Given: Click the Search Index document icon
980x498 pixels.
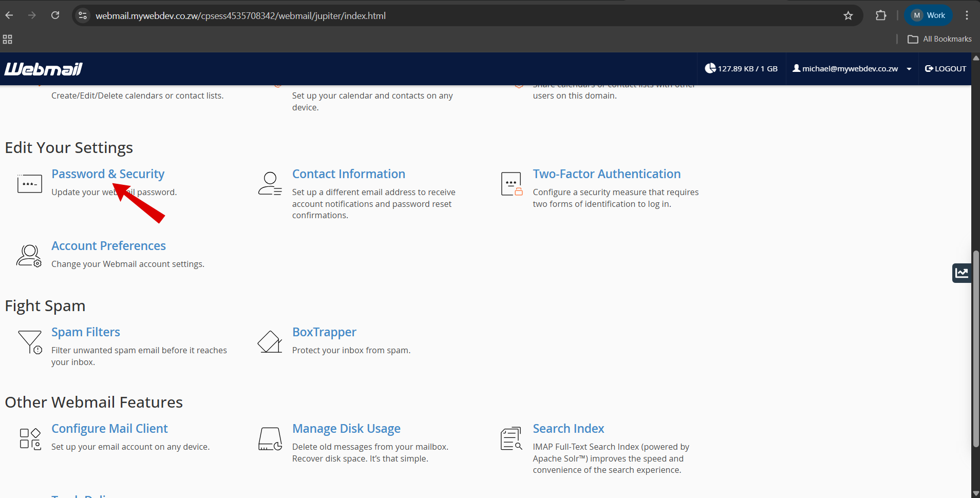Looking at the screenshot, I should click(x=511, y=439).
